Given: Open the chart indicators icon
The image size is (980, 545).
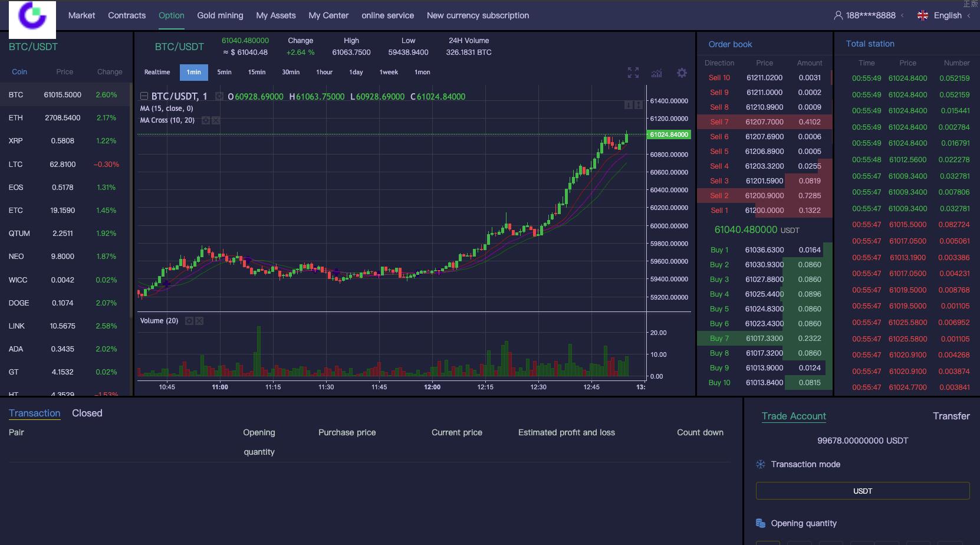Looking at the screenshot, I should (x=656, y=73).
